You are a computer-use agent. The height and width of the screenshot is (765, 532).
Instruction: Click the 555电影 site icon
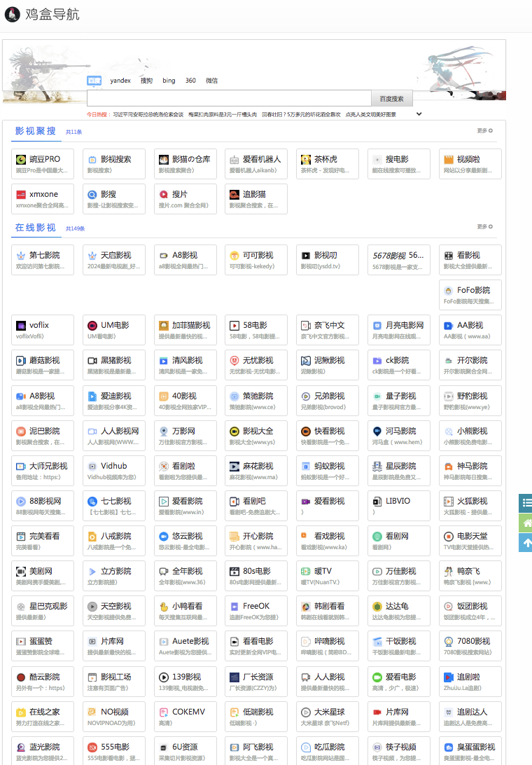pos(92,747)
